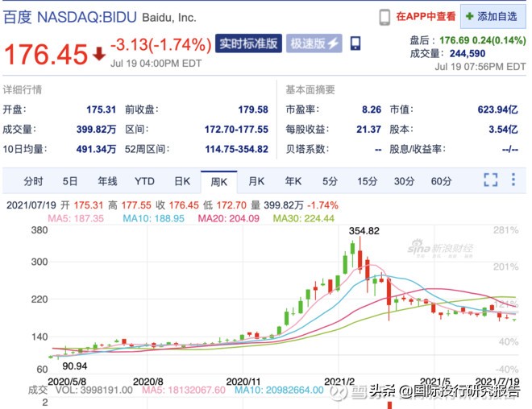Image resolution: width=532 pixels, height=409 pixels.
Task: Show the 30分 interval chart
Action: 404,181
